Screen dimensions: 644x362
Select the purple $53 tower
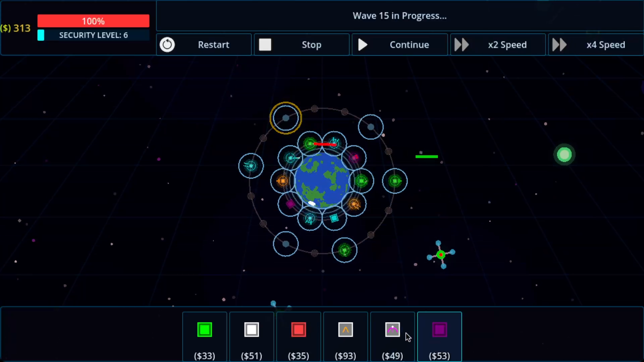tap(439, 330)
